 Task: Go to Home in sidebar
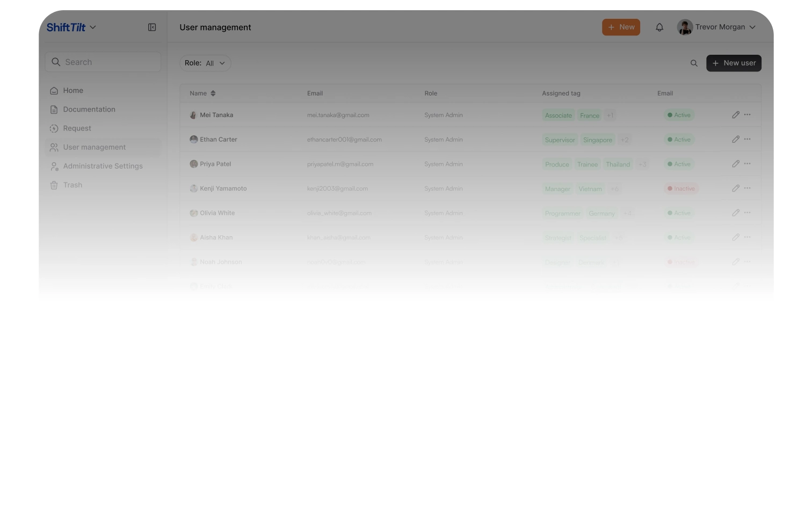[x=73, y=91]
